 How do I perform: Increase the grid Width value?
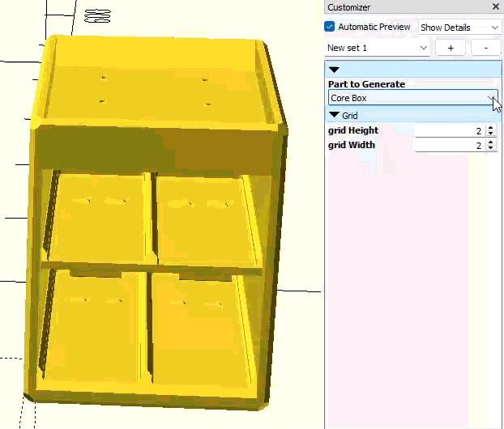tap(490, 142)
